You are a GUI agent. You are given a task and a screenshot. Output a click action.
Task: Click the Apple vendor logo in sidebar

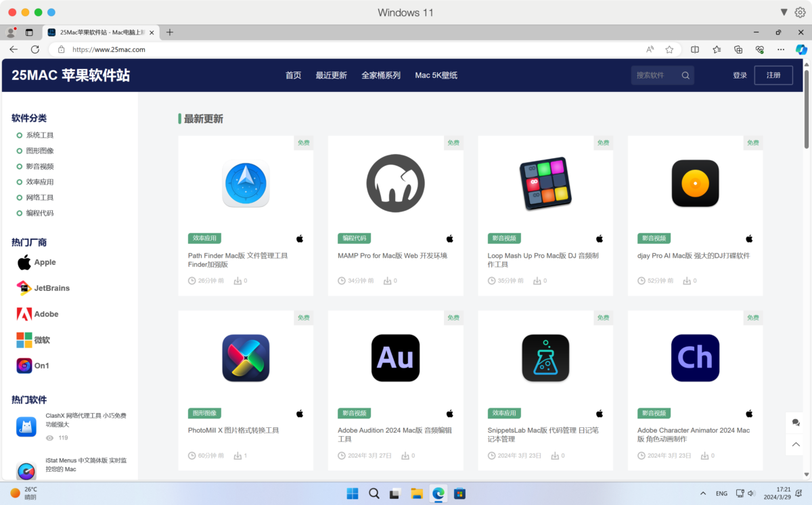[x=24, y=262]
